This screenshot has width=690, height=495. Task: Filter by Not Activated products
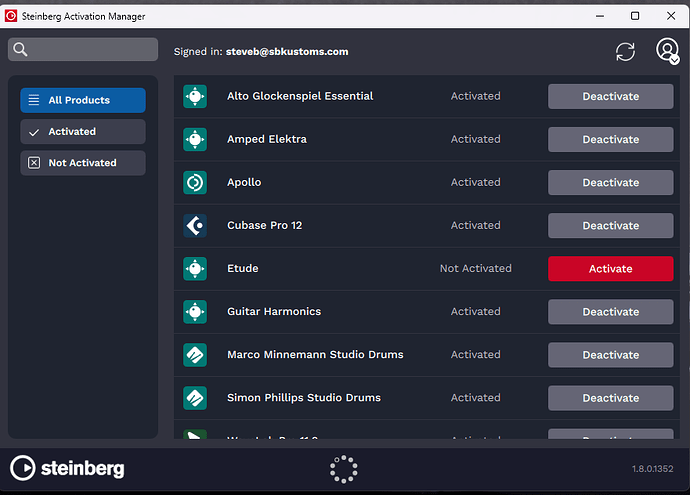83,163
